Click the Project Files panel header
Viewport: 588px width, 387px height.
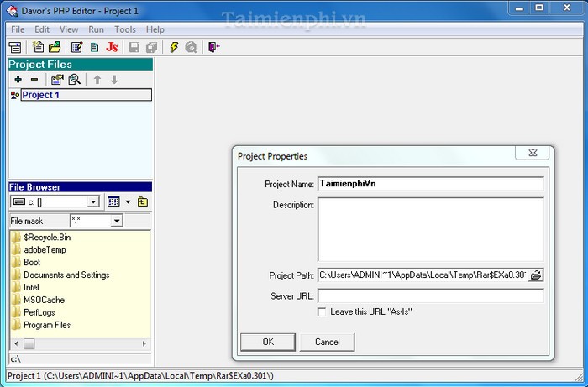(x=81, y=65)
